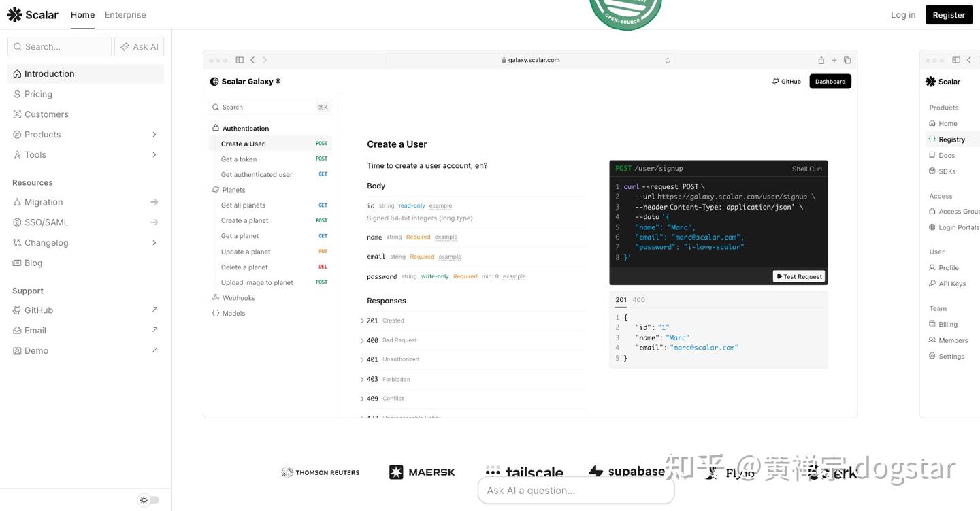Open SDKs in the Scalar dashboard window
The image size is (980, 511).
947,171
